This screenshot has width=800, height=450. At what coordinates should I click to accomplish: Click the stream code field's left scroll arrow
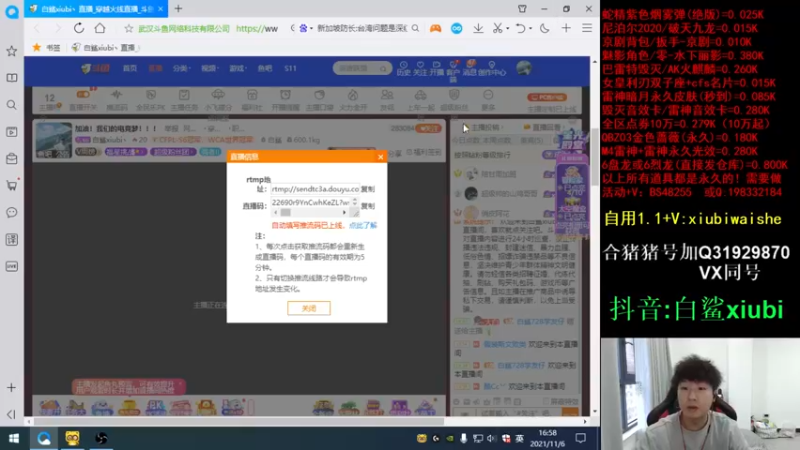click(x=276, y=212)
